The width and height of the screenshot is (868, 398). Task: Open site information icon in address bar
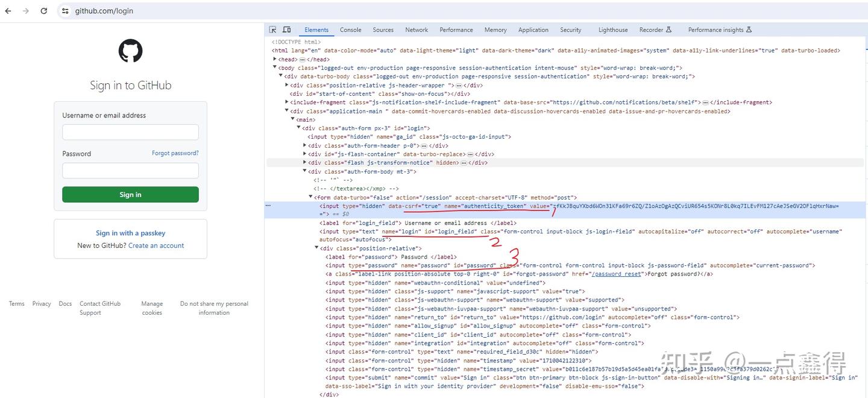pyautogui.click(x=64, y=10)
